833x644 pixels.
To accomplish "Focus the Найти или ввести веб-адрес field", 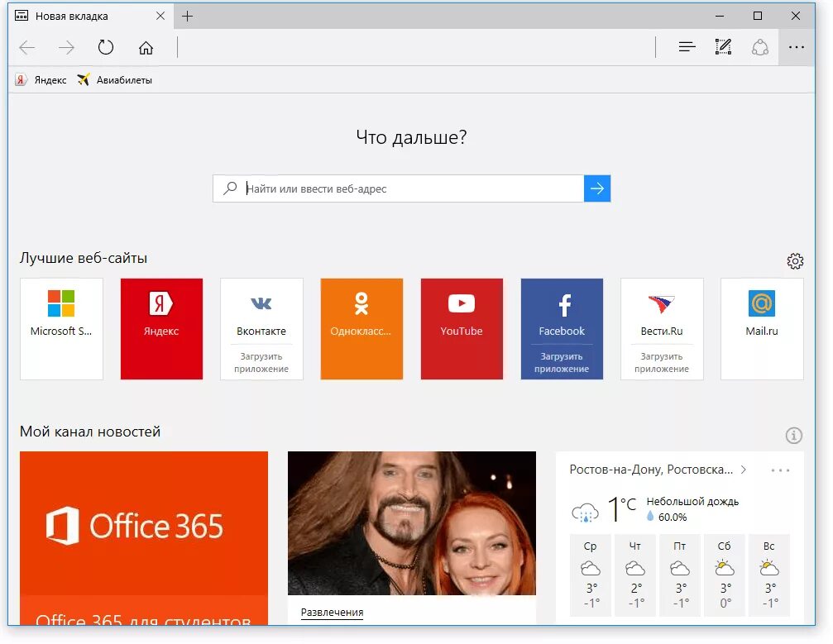I will tap(399, 188).
